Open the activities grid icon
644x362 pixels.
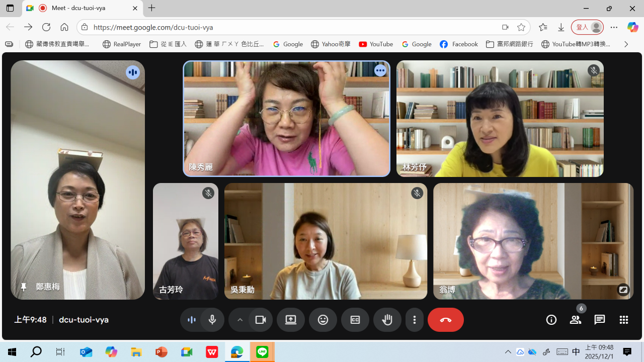[623, 320]
